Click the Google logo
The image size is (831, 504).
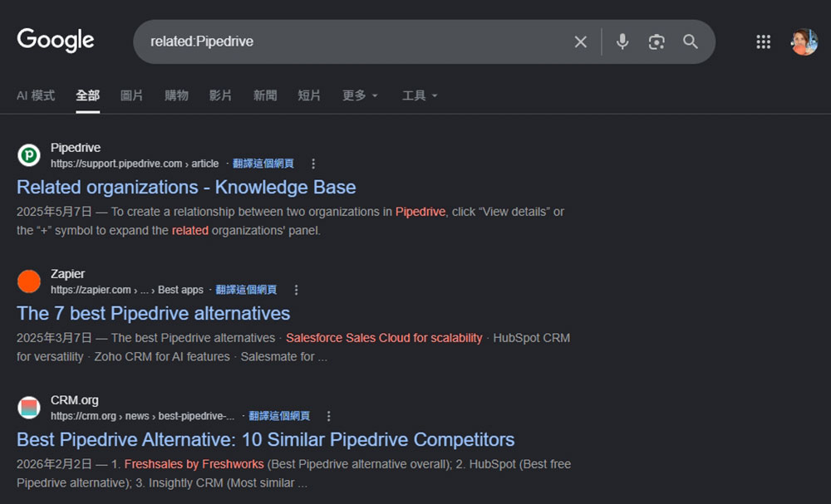coord(56,41)
